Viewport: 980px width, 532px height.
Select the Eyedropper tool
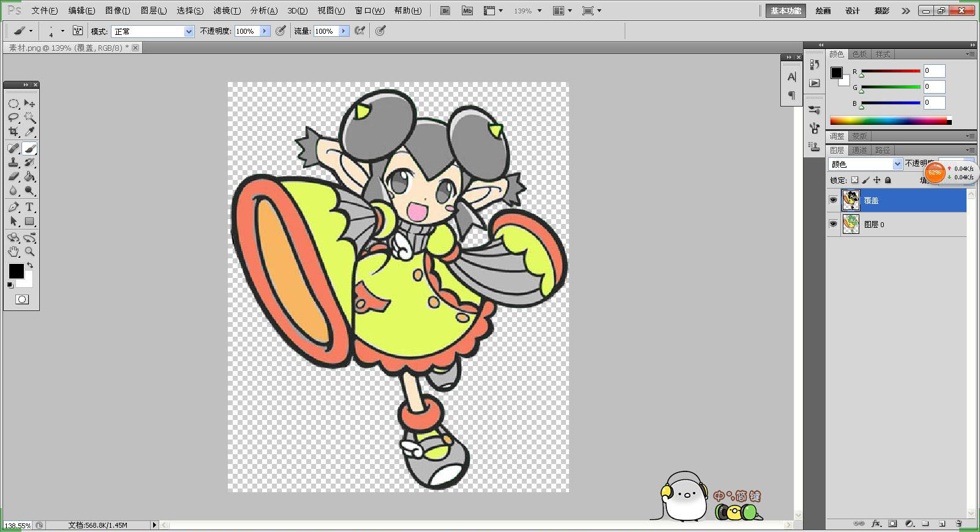29,132
